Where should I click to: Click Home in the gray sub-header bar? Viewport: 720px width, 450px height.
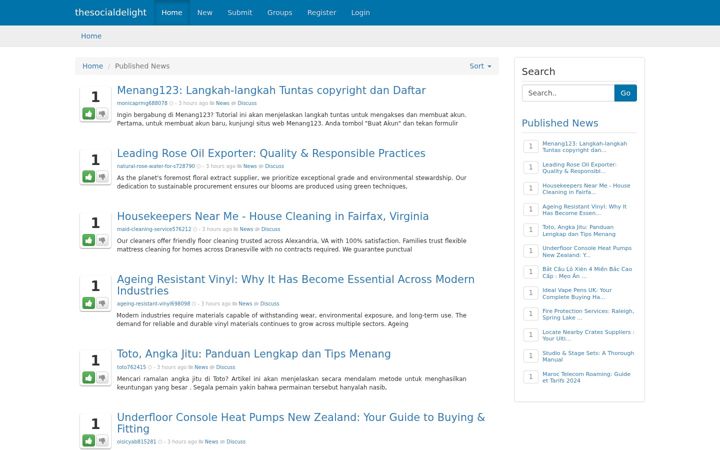point(91,36)
